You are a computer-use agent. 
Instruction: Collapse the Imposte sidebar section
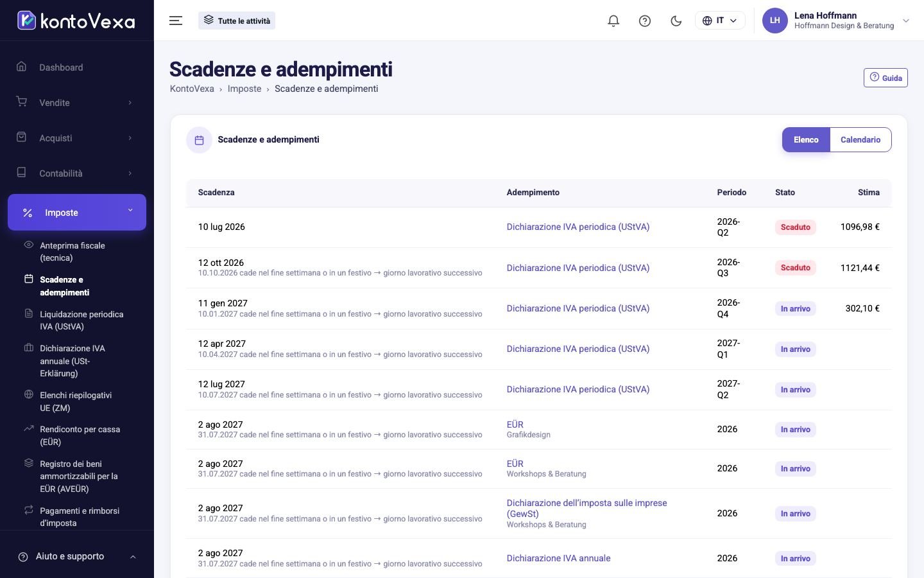click(x=77, y=213)
